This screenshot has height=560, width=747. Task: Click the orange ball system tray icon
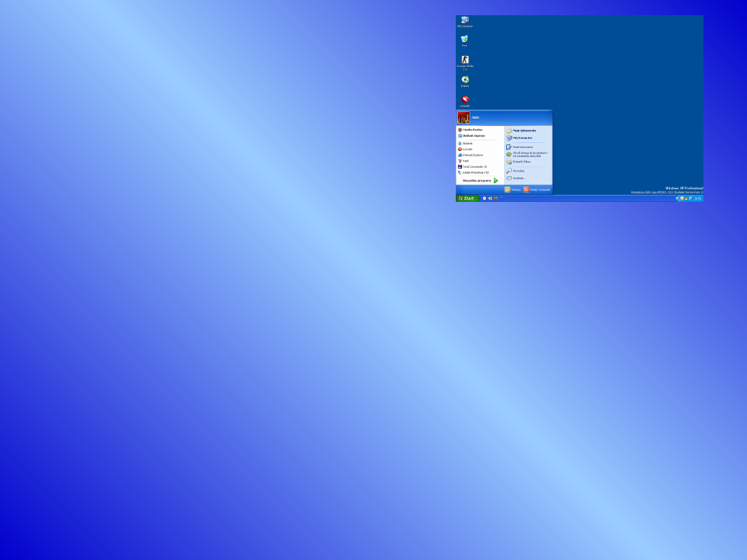point(682,198)
